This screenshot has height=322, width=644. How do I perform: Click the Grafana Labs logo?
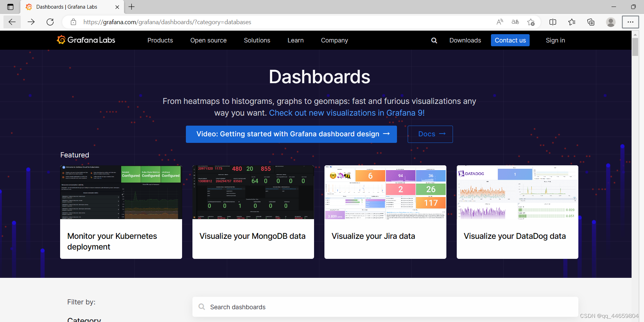tap(86, 40)
